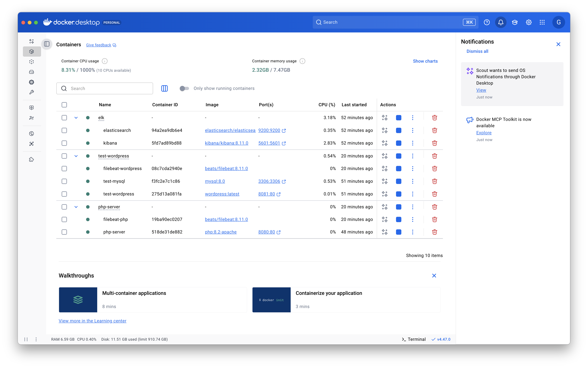Dismiss all notifications
The width and height of the screenshot is (588, 368).
click(x=477, y=51)
